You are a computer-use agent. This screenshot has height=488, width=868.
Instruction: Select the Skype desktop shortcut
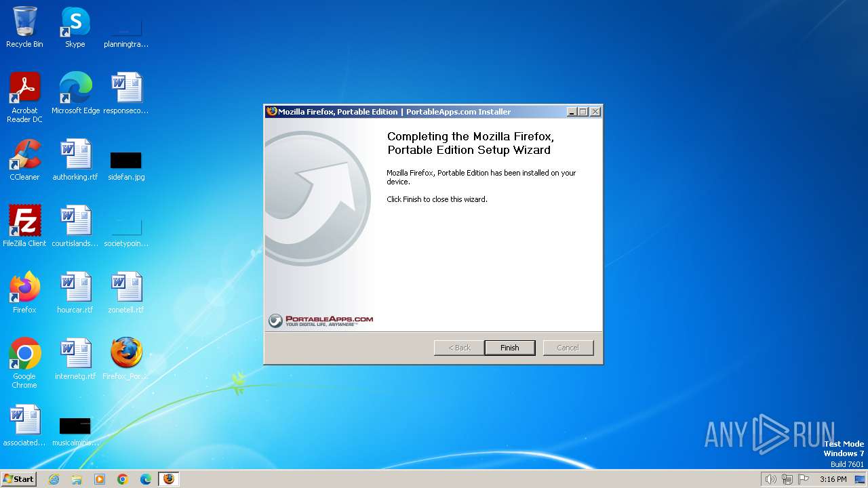(x=75, y=28)
